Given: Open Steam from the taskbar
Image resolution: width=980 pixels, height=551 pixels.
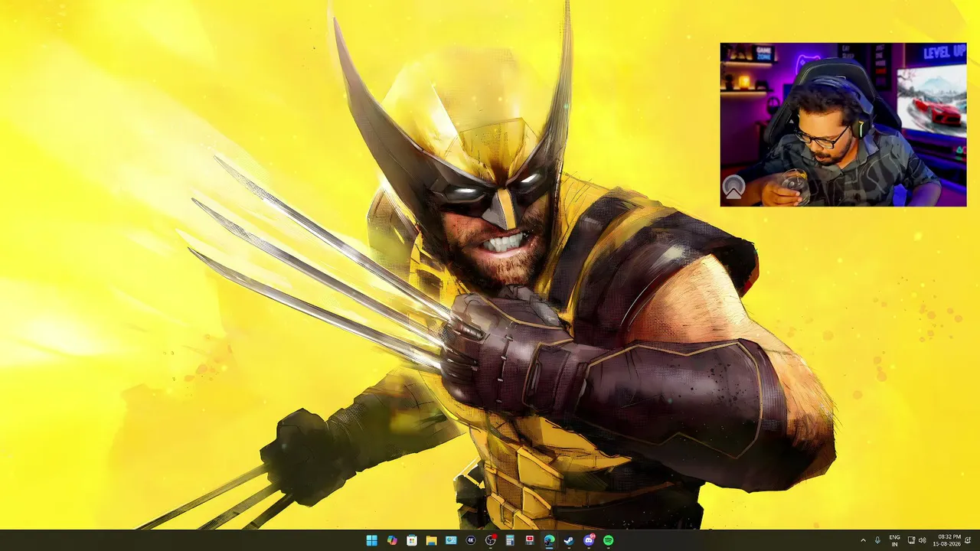Looking at the screenshot, I should point(569,540).
